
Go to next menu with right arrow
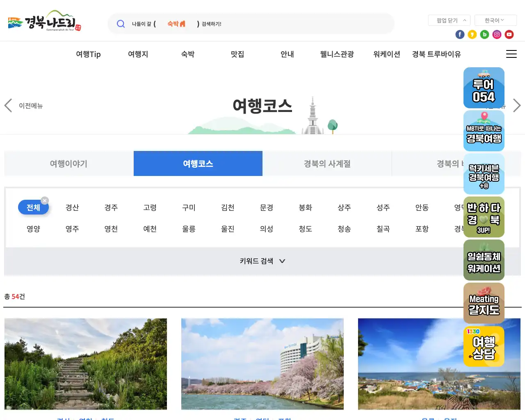[x=517, y=105]
